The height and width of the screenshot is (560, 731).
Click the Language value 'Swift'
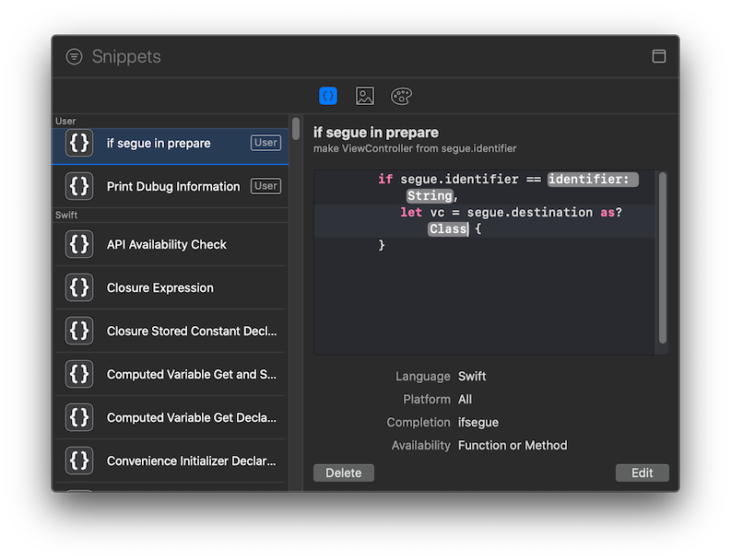click(472, 377)
